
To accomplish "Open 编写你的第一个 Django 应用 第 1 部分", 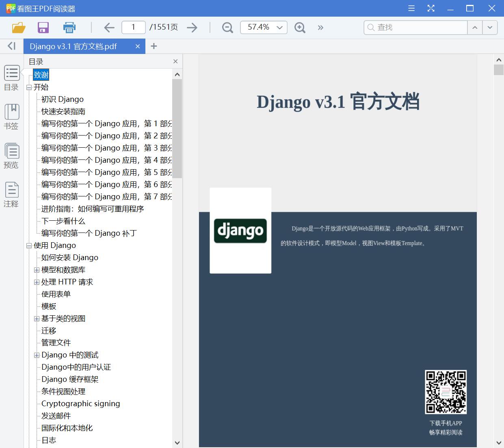I will [x=106, y=124].
